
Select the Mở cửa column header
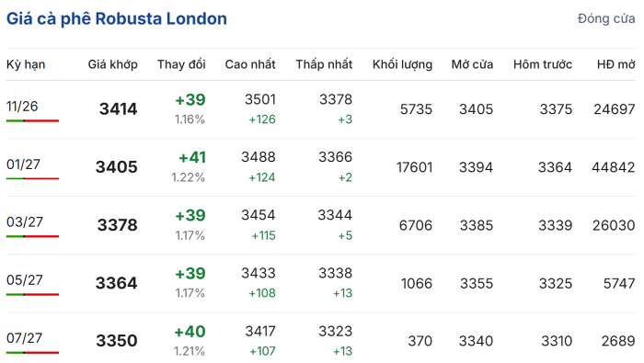[x=472, y=64]
